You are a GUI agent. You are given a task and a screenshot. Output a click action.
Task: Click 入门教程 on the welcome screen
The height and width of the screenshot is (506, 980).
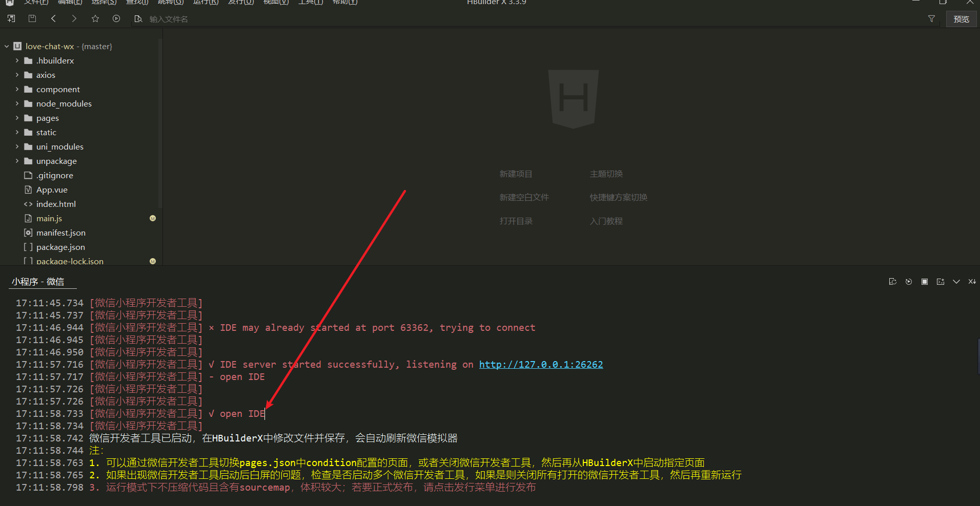pyautogui.click(x=606, y=221)
